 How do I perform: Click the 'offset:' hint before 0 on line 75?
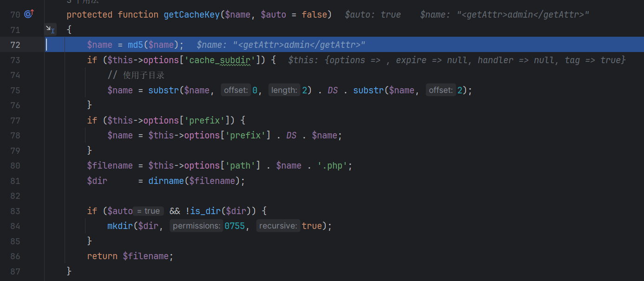coord(236,90)
